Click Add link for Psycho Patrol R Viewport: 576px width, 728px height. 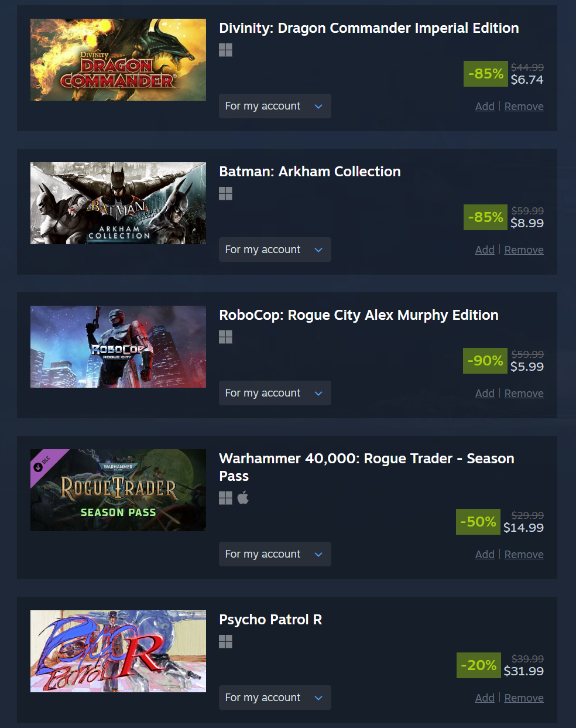click(x=485, y=698)
